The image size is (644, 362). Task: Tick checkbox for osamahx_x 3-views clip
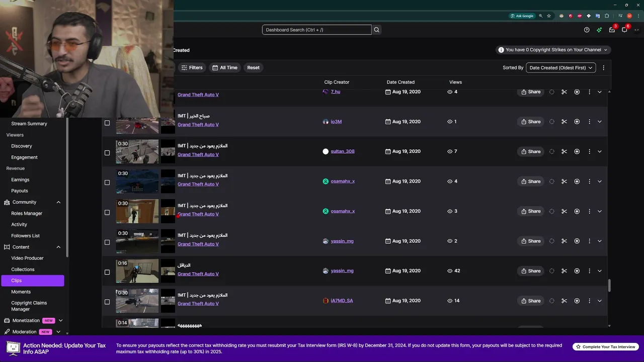(107, 212)
